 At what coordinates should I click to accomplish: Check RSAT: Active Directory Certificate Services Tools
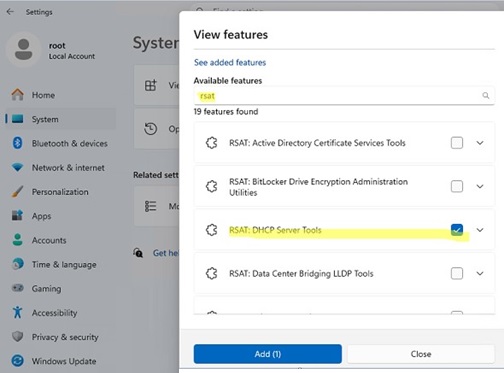(457, 143)
